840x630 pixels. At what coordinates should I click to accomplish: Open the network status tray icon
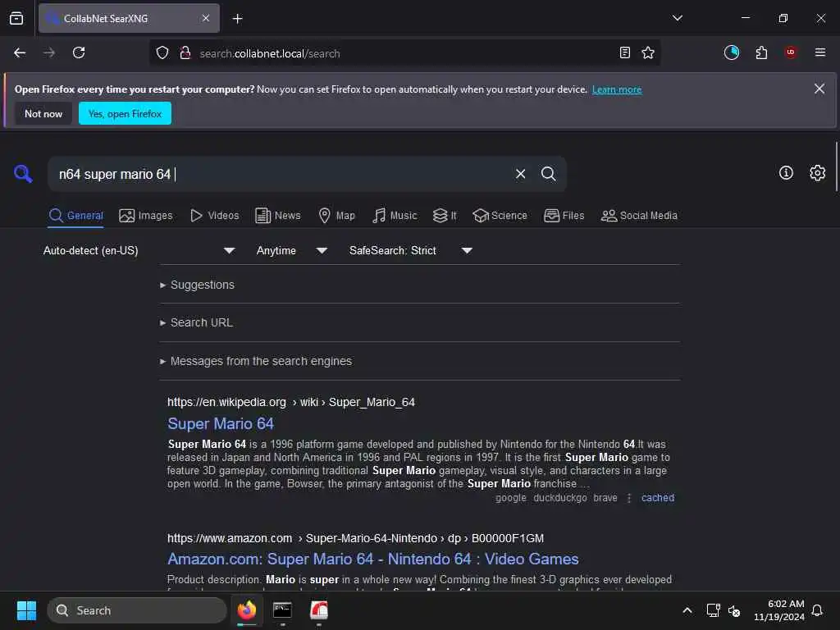[713, 610]
